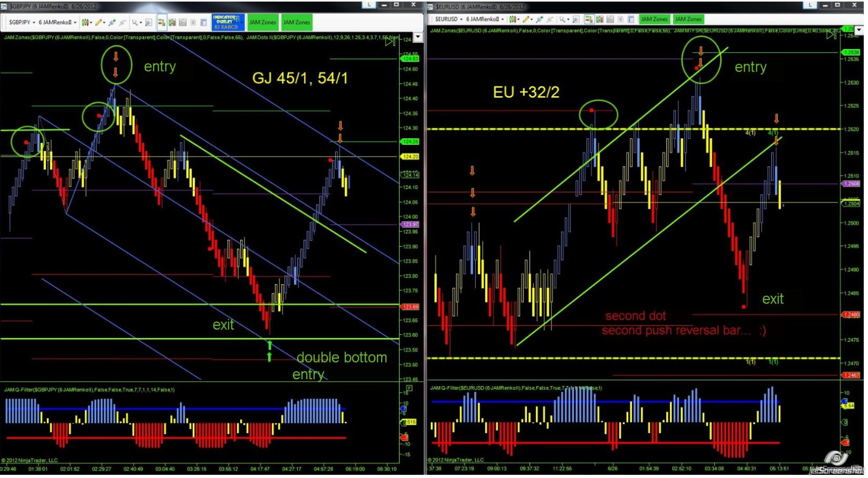
Task: Select the 'EU +32/2' text annotation
Action: pyautogui.click(x=526, y=92)
